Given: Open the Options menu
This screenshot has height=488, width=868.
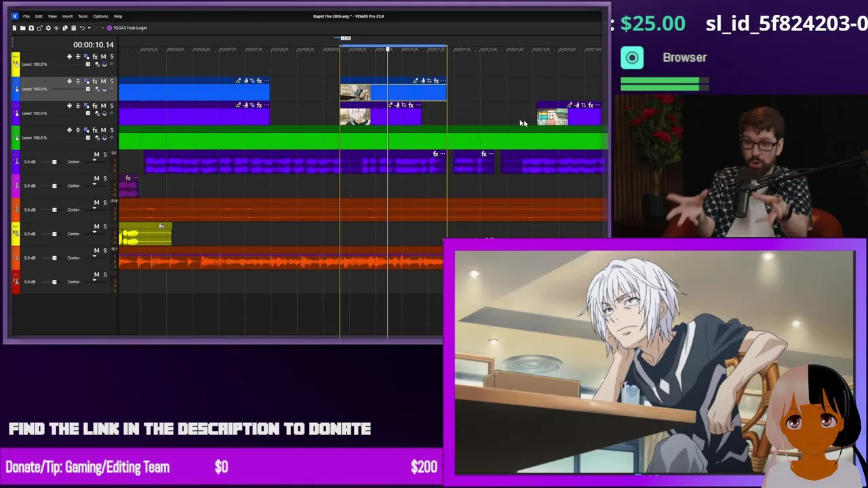Looking at the screenshot, I should click(x=100, y=16).
